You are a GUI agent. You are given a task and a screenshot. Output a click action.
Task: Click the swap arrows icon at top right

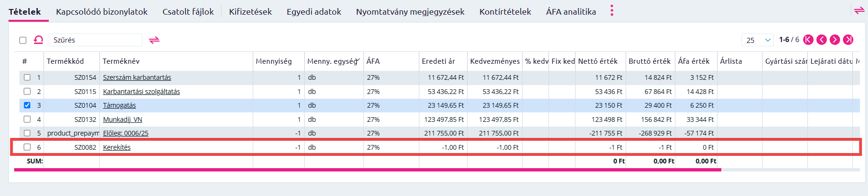coord(859,10)
